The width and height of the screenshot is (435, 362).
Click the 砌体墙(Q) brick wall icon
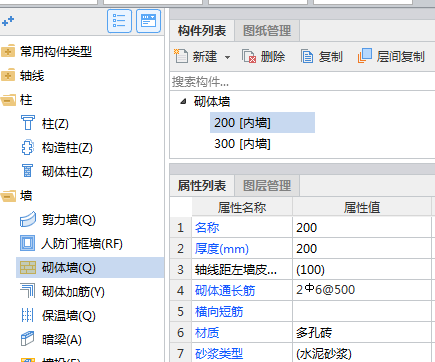point(28,267)
